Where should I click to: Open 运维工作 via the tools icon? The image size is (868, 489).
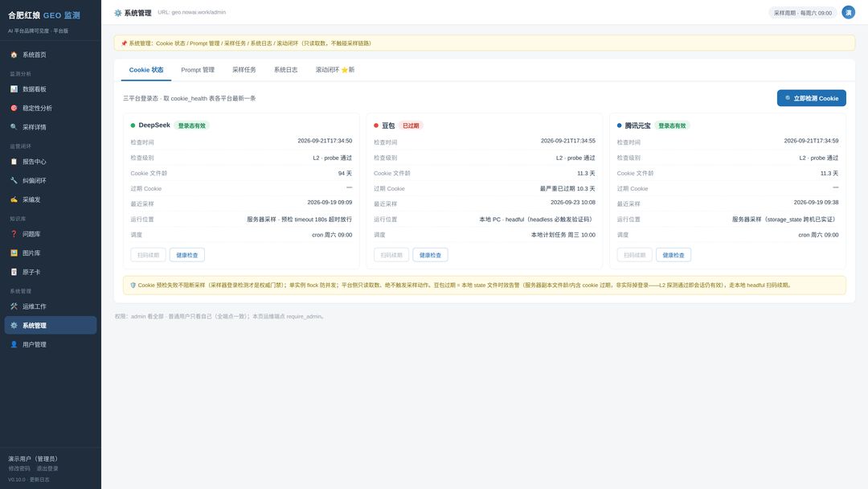pyautogui.click(x=14, y=306)
